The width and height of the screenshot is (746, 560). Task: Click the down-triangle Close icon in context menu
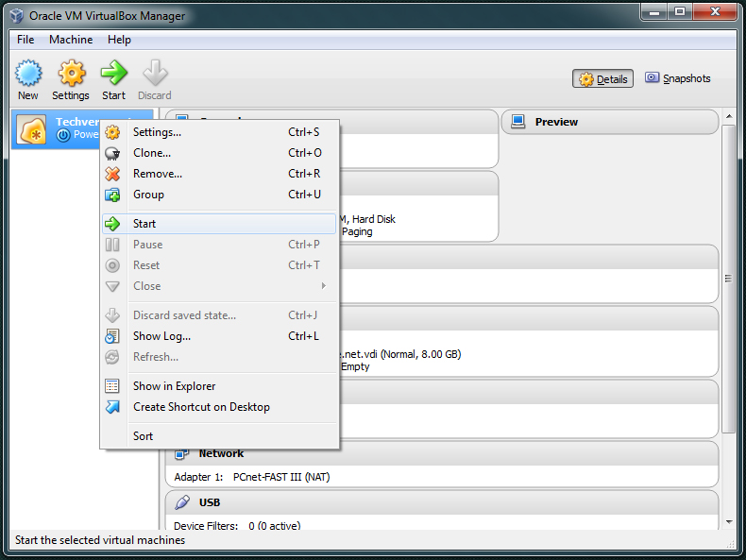coord(112,286)
